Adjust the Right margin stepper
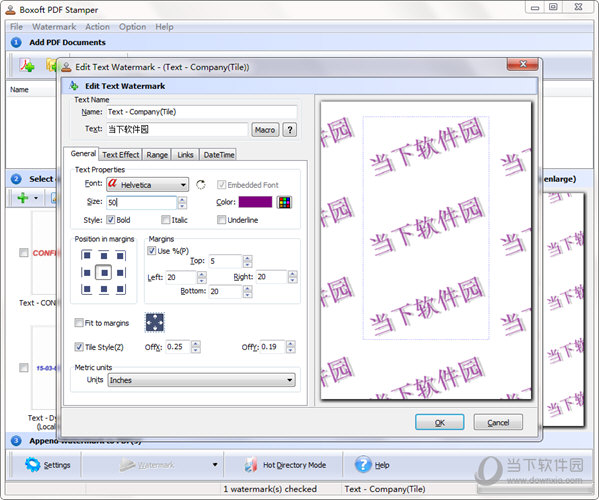 [292, 277]
